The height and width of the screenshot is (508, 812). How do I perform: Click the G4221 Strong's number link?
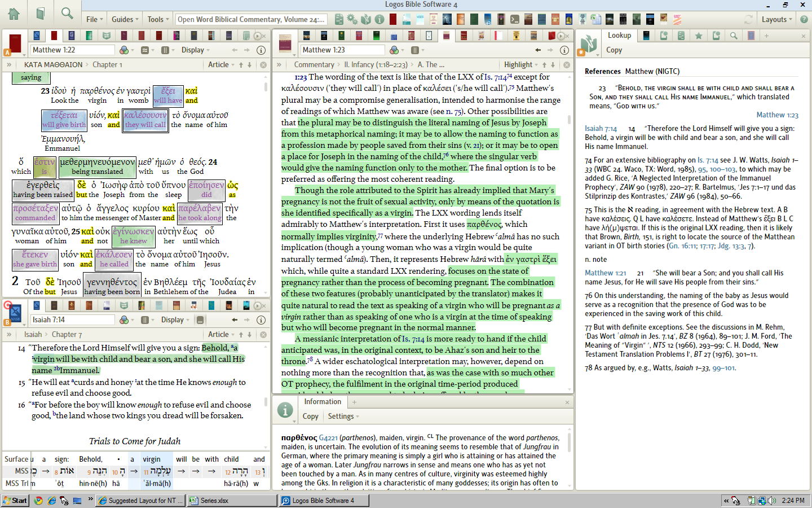(328, 438)
